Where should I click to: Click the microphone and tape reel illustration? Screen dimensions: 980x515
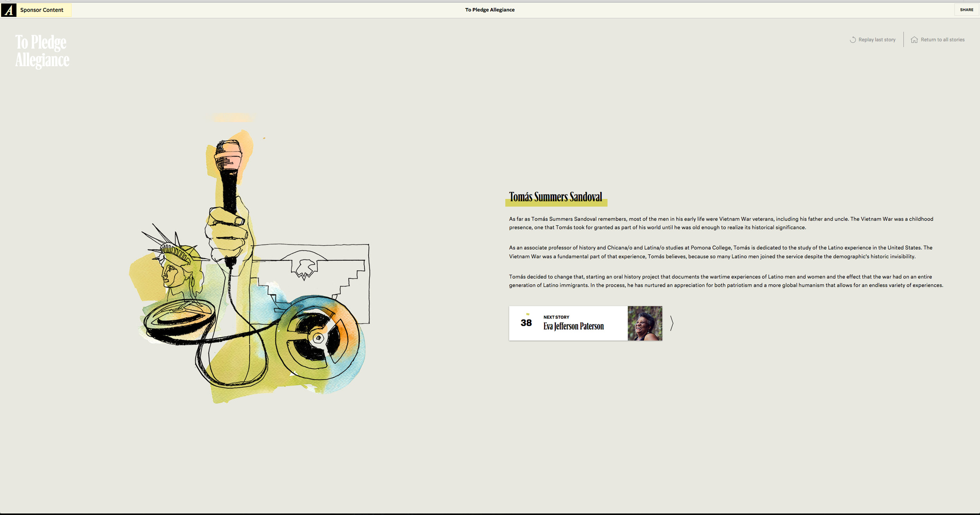[249, 267]
